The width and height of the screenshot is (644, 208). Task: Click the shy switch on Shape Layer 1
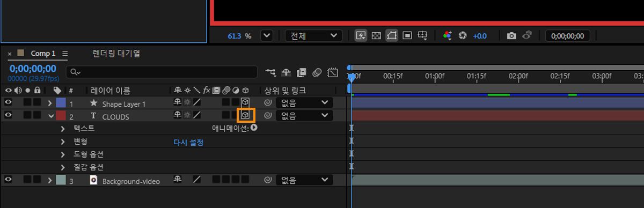pos(177,102)
